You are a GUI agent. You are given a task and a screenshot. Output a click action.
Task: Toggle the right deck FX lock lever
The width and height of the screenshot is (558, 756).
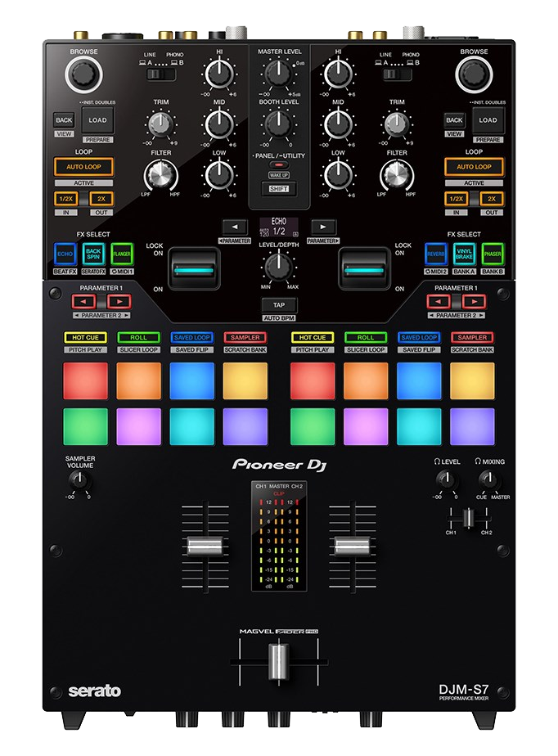click(363, 268)
